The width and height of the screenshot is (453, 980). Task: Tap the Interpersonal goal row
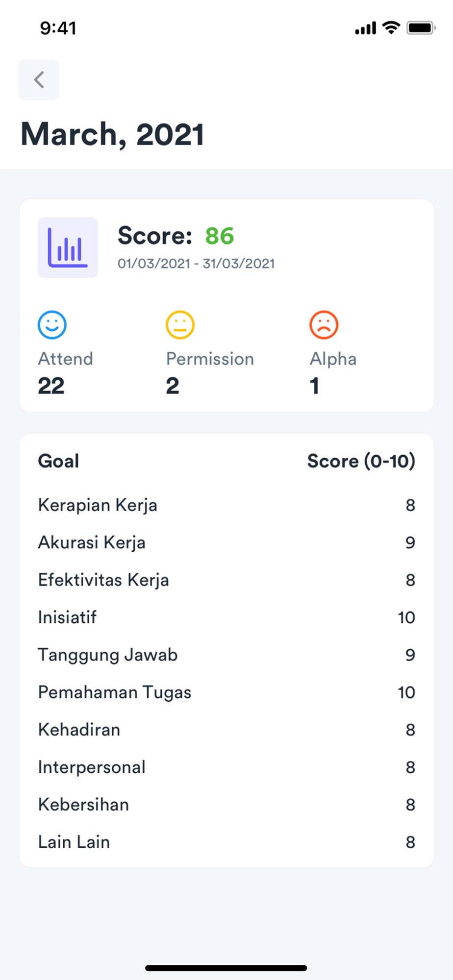point(226,767)
